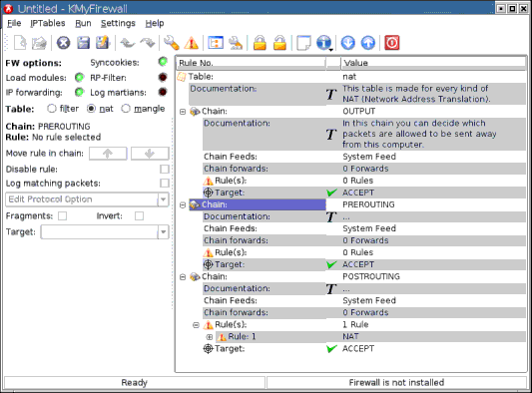Click the blank note page toolbar icon
This screenshot has height=393, width=532.
point(303,43)
